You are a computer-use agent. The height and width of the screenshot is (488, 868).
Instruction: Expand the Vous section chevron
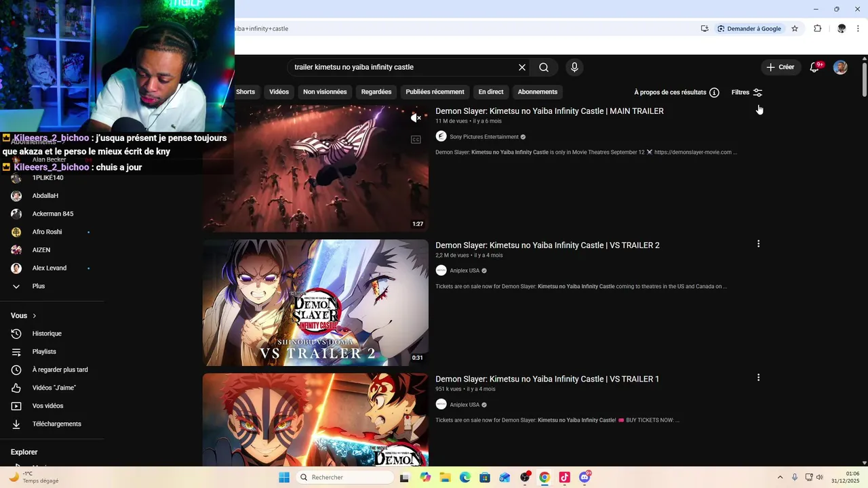pos(35,316)
